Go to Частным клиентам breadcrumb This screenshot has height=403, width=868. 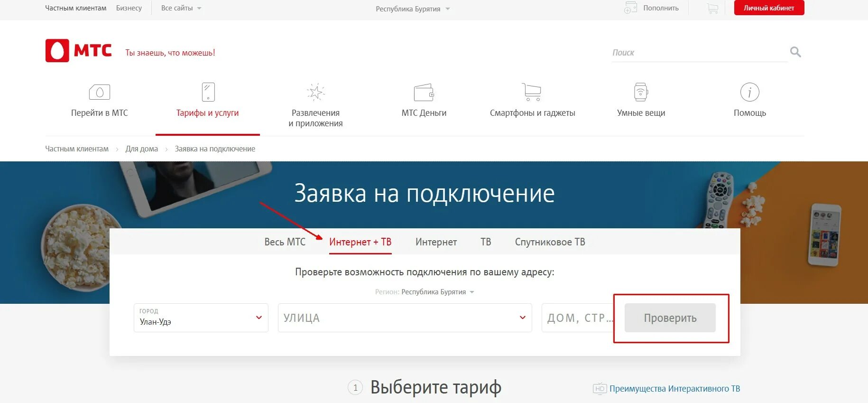coord(77,149)
